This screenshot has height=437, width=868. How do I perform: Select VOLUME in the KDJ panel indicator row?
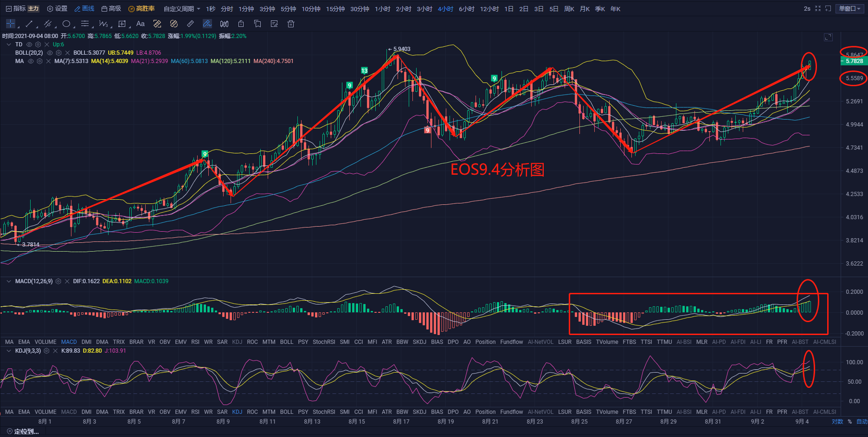pos(45,412)
